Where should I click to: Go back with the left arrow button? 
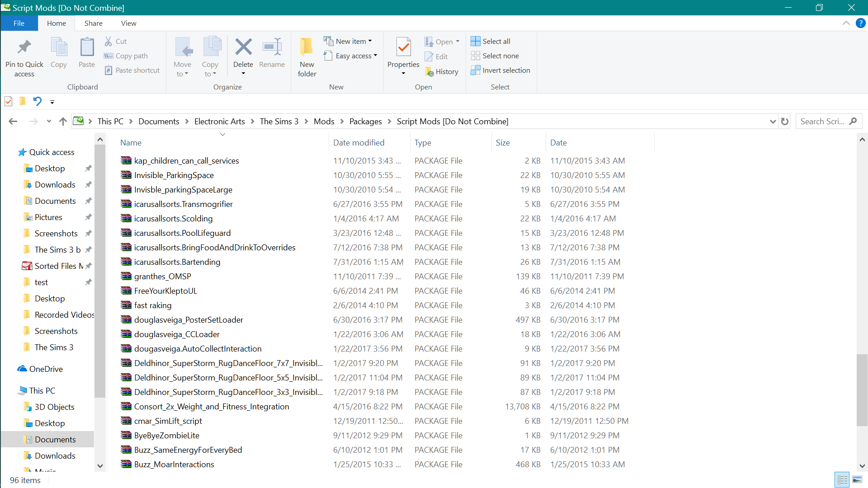point(13,121)
